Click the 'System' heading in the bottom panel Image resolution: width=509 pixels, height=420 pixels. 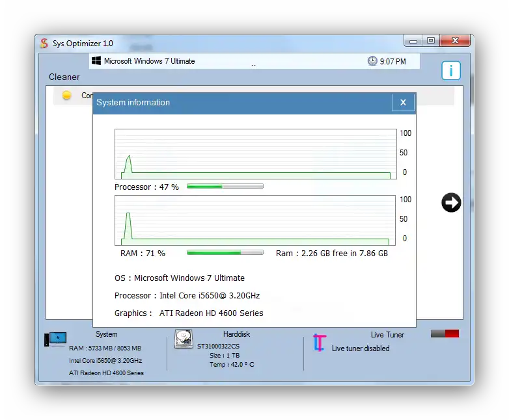107,334
